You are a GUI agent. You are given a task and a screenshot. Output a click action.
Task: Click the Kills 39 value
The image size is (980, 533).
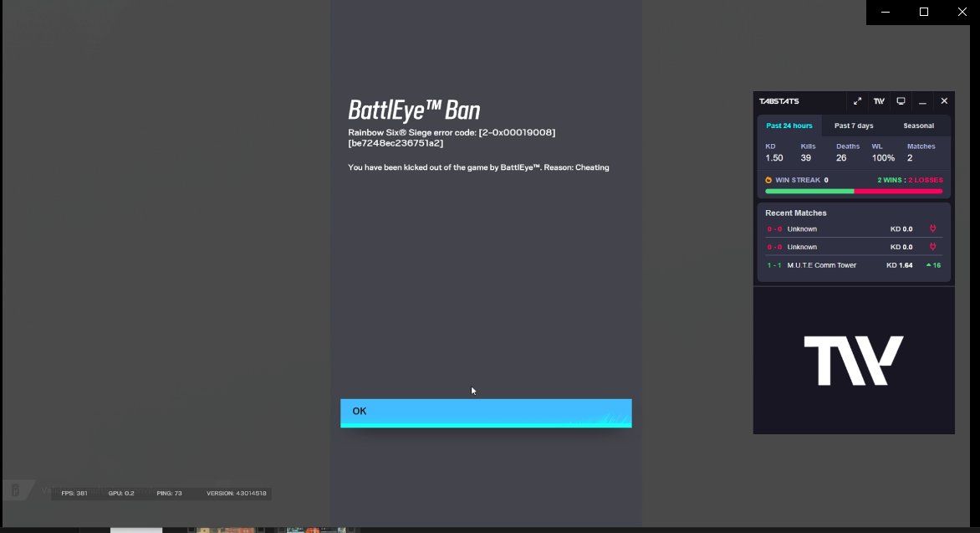tap(805, 158)
